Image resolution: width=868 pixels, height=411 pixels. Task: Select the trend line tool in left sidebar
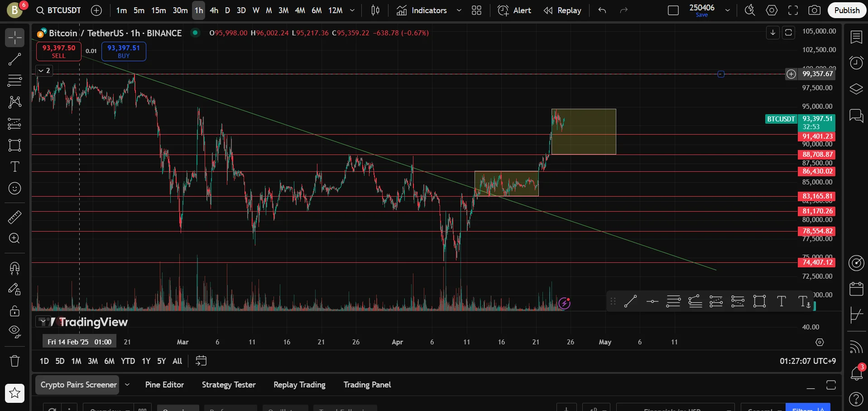point(14,59)
